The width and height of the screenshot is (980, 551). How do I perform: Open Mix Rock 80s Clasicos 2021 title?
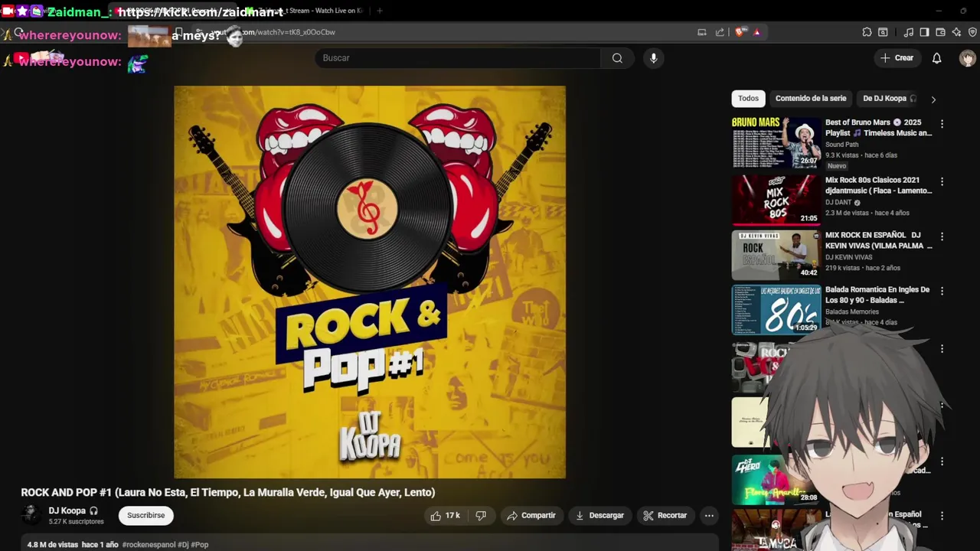pyautogui.click(x=878, y=185)
